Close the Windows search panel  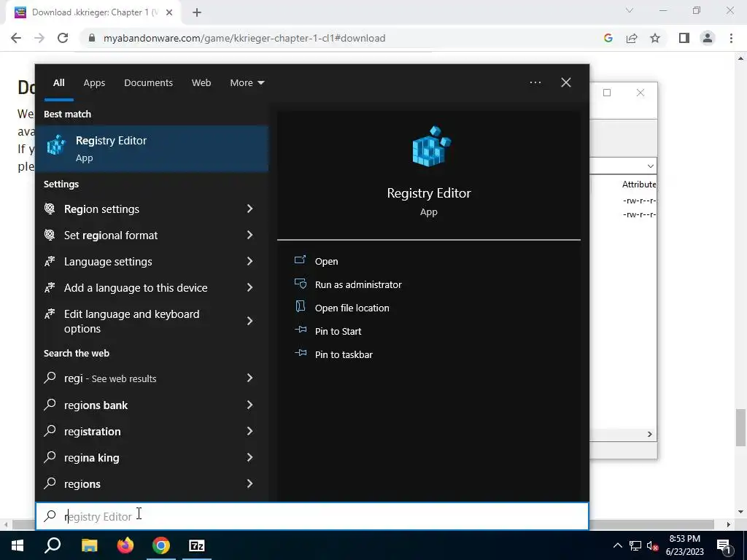pyautogui.click(x=566, y=82)
